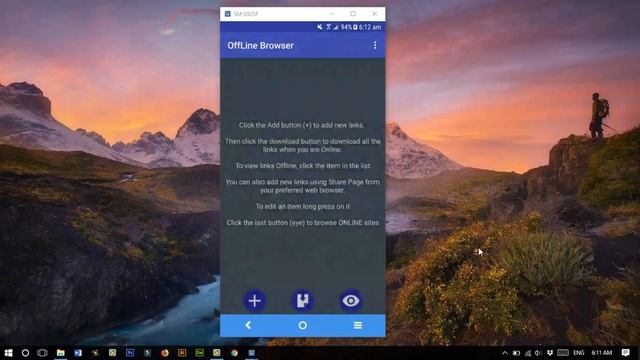The width and height of the screenshot is (640, 360).
Task: Click the phone's battery status icon
Action: 355,27
